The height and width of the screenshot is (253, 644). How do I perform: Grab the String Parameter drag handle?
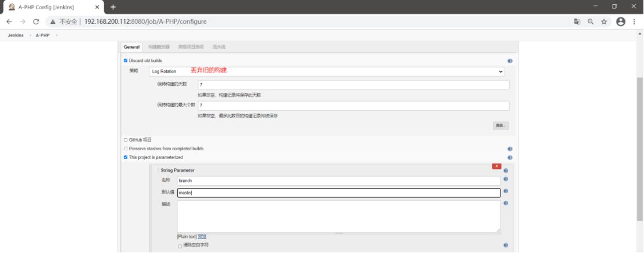(x=157, y=171)
